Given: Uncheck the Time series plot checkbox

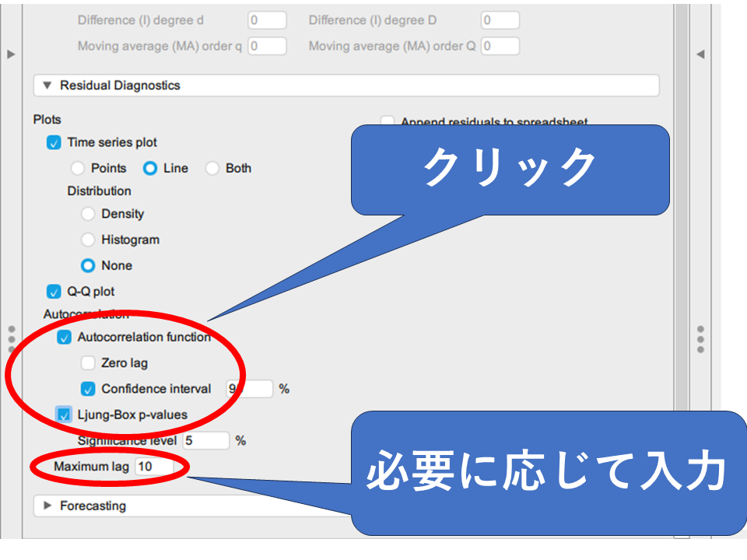Looking at the screenshot, I should [54, 143].
